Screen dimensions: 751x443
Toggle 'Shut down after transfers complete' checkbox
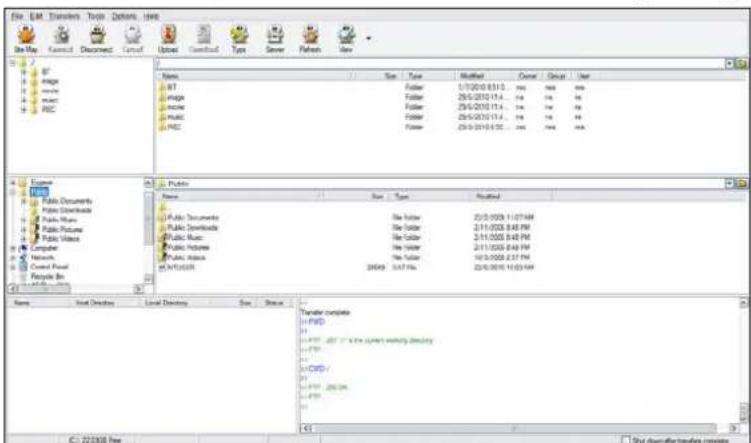point(625,439)
